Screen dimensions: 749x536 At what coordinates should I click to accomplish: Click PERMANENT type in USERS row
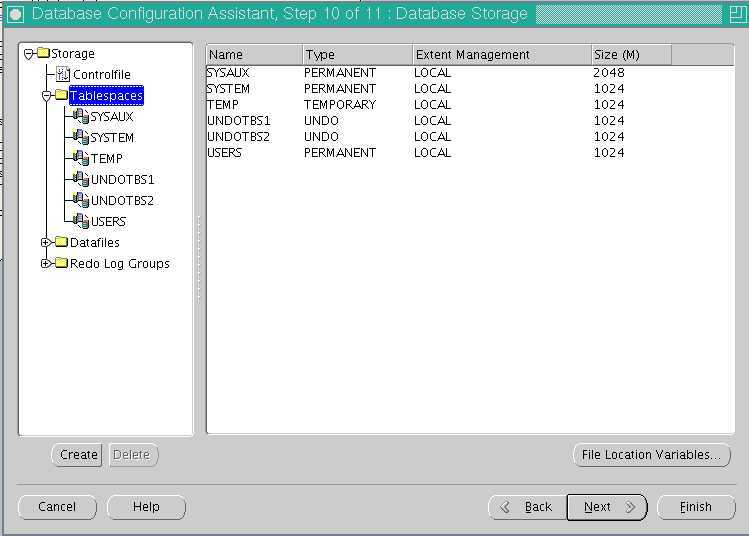pos(340,152)
